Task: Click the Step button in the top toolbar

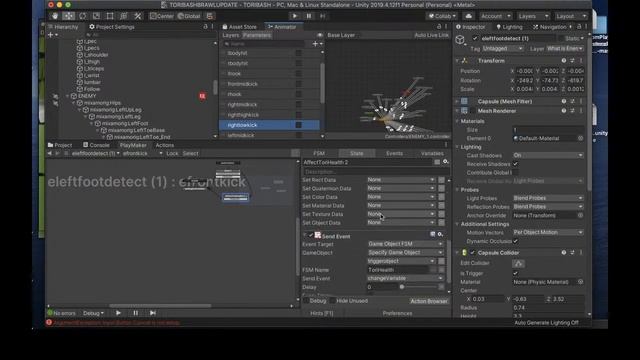Action: (x=322, y=16)
